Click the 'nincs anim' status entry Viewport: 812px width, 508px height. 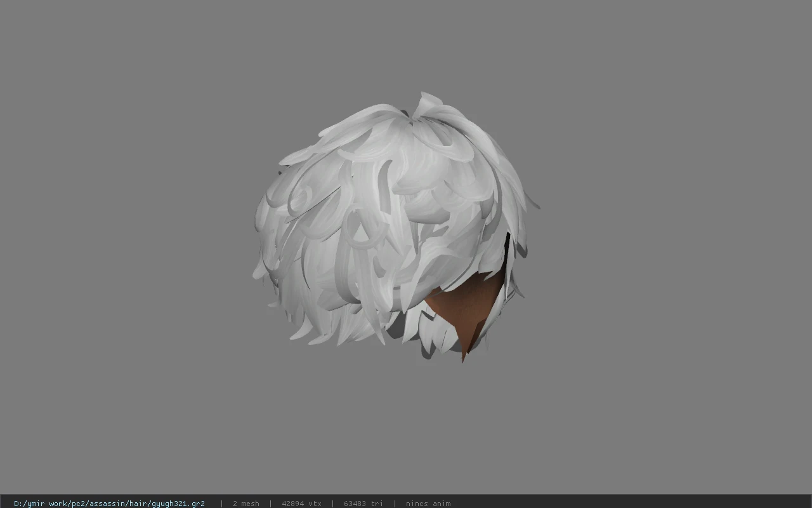(428, 503)
